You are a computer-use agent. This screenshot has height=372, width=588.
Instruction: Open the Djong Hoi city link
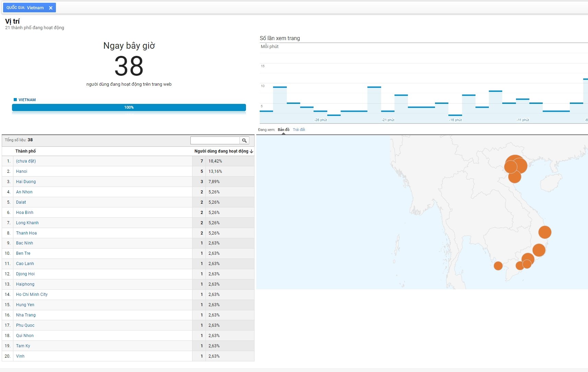click(x=25, y=274)
